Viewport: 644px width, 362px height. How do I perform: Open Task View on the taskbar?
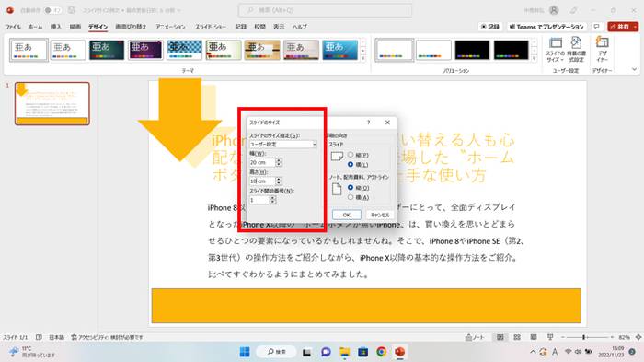pos(306,352)
